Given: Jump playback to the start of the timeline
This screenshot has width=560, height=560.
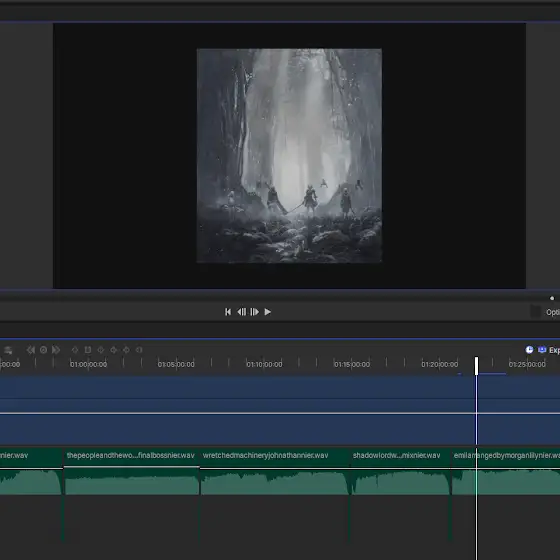Looking at the screenshot, I should (228, 312).
